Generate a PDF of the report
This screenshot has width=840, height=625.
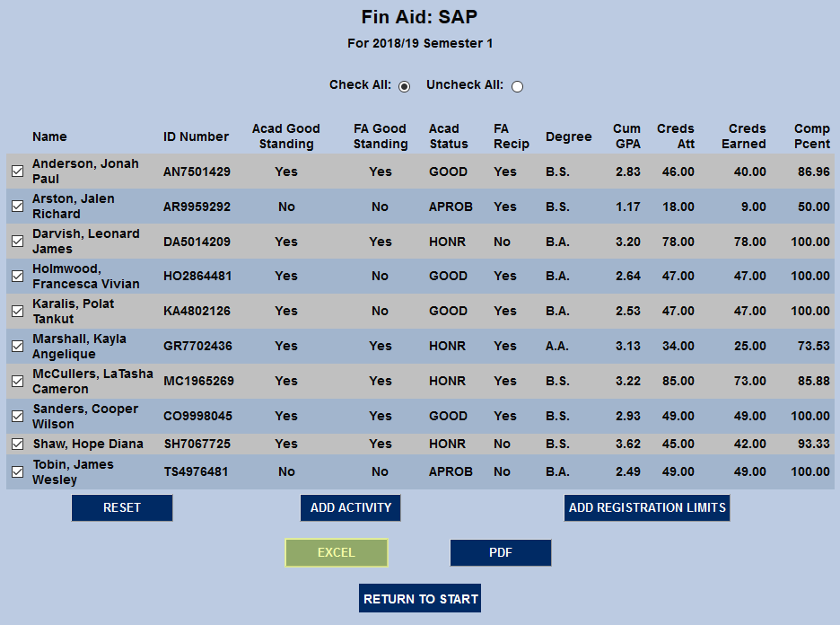(500, 552)
